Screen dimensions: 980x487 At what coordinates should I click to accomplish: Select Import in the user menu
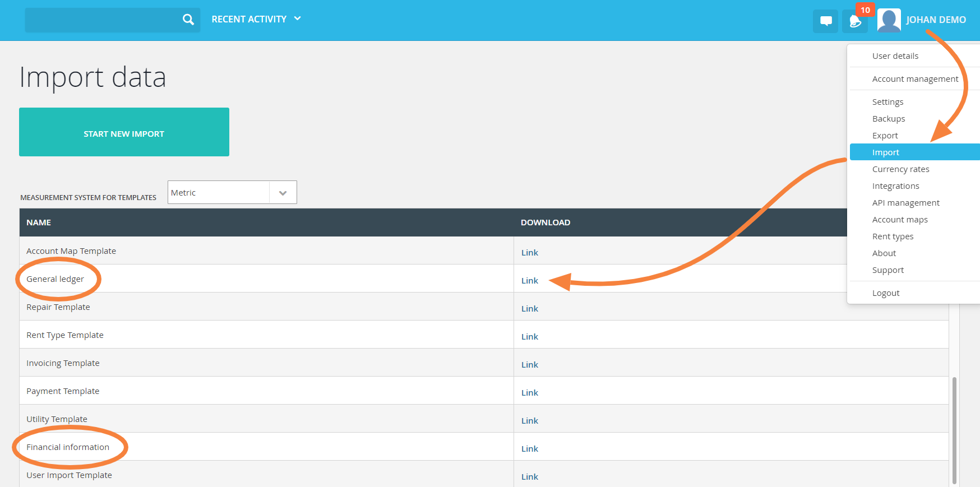(x=914, y=152)
